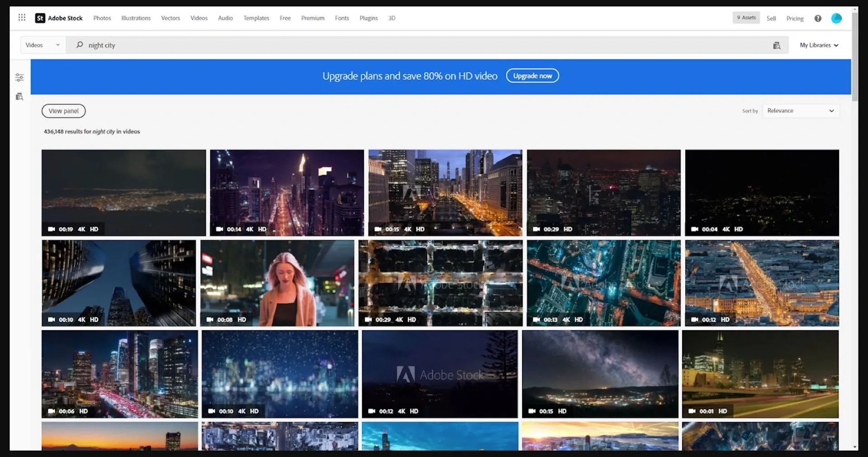Viewport: 868px width, 457px height.
Task: Open the View panel
Action: coord(63,110)
